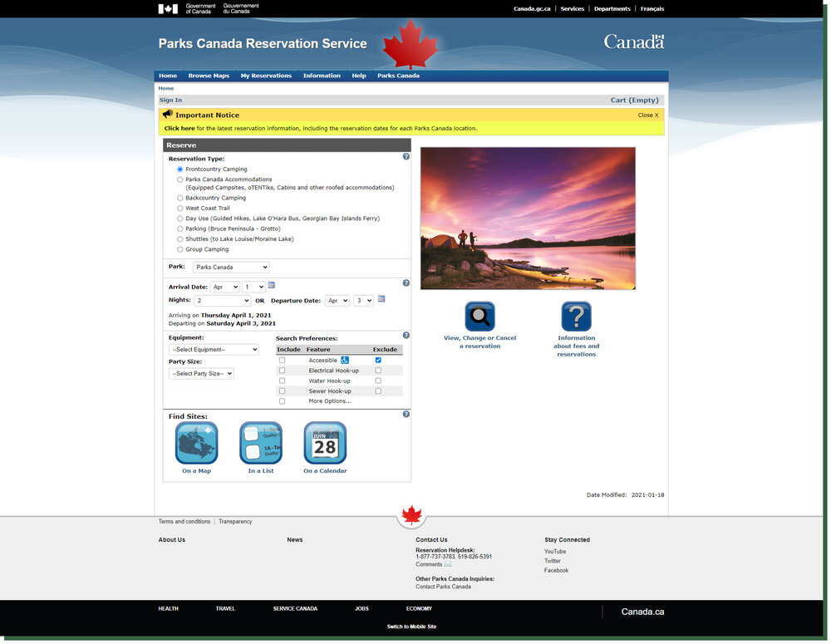Open Information menu item
831x644 pixels.
322,76
